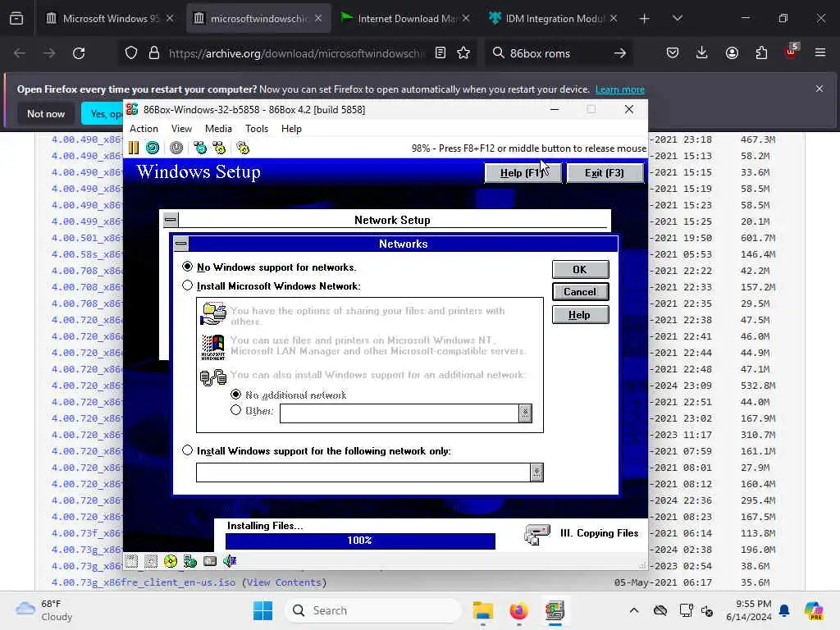This screenshot has height=630, width=840.
Task: Click the sound speaker status icon
Action: 230,561
